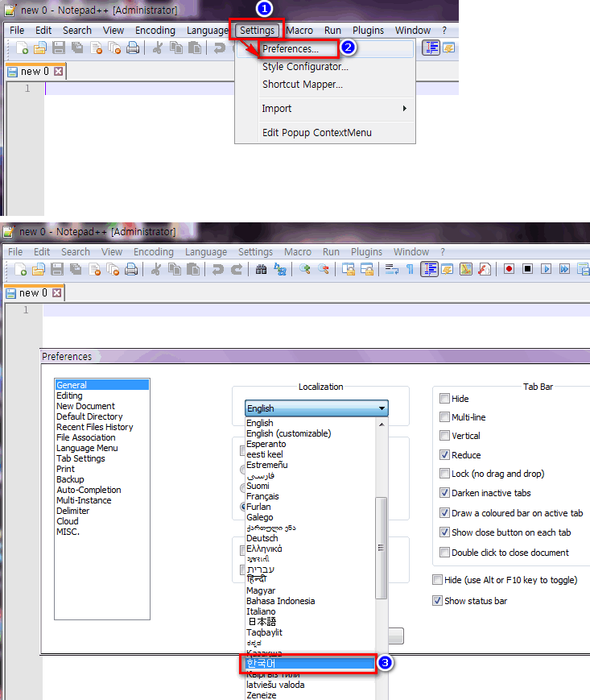Enable the Vertical tab bar checkbox
This screenshot has width=590, height=700.
point(444,435)
